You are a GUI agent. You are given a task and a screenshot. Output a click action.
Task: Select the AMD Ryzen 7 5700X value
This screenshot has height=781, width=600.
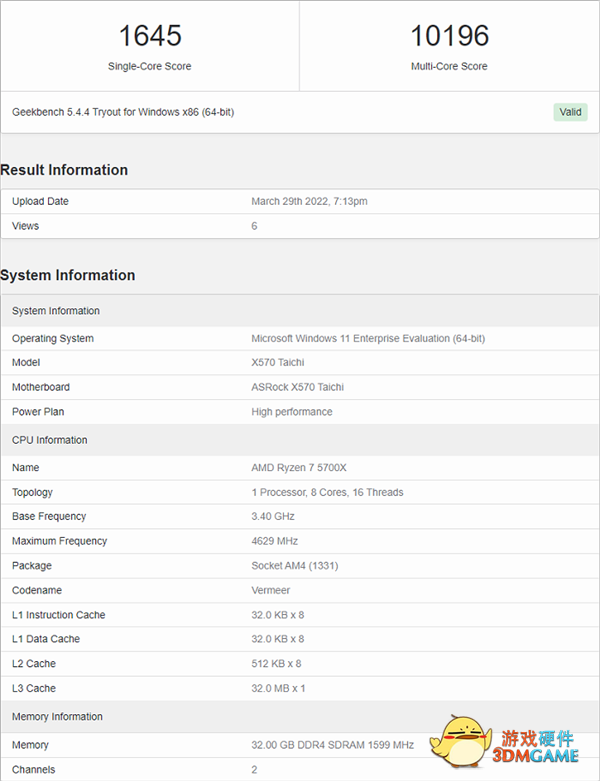tap(299, 468)
